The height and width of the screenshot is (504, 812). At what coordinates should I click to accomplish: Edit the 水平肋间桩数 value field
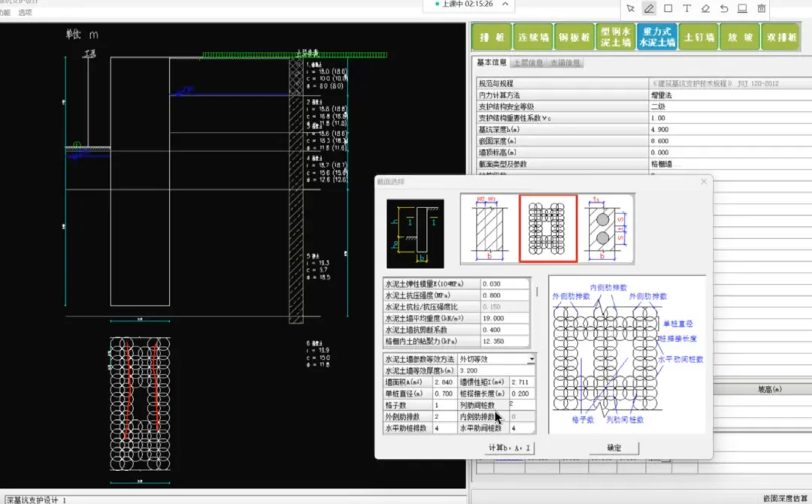522,428
